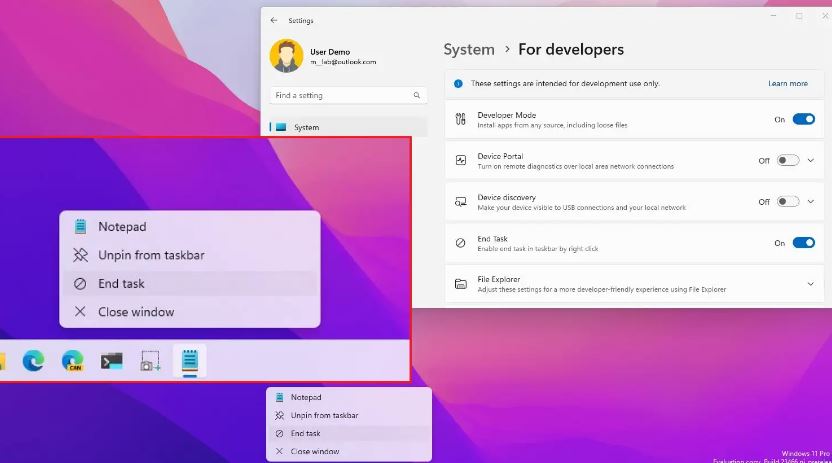Open the Learn more link
Image resolution: width=832 pixels, height=463 pixels.
[x=787, y=84]
